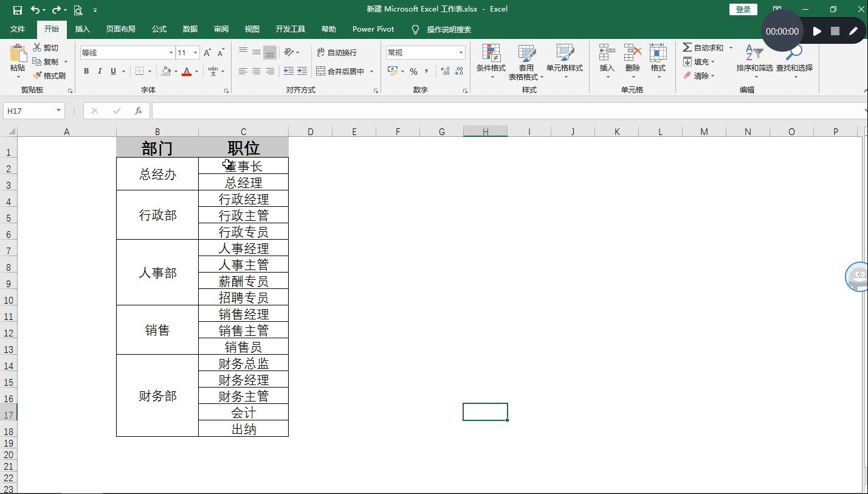The width and height of the screenshot is (868, 494).
Task: Toggle bold formatting
Action: tap(86, 71)
